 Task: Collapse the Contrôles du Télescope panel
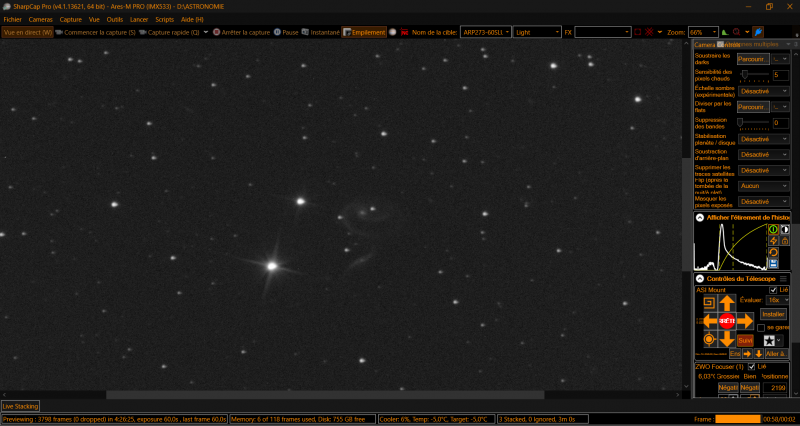point(700,278)
